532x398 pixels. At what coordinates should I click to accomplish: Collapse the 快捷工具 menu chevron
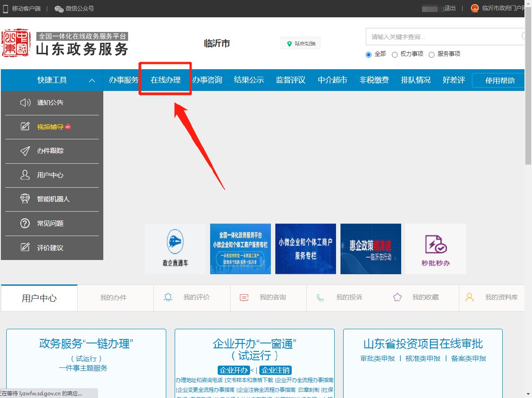(92, 80)
